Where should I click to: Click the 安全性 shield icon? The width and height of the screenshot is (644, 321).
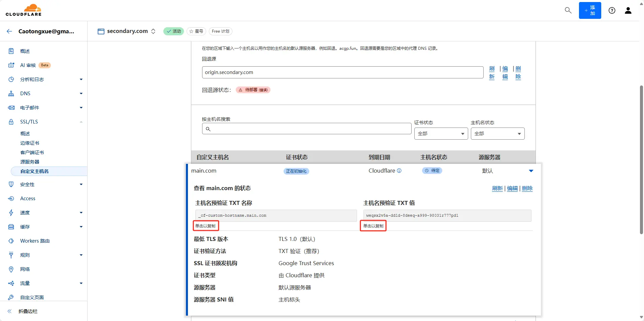tap(11, 184)
